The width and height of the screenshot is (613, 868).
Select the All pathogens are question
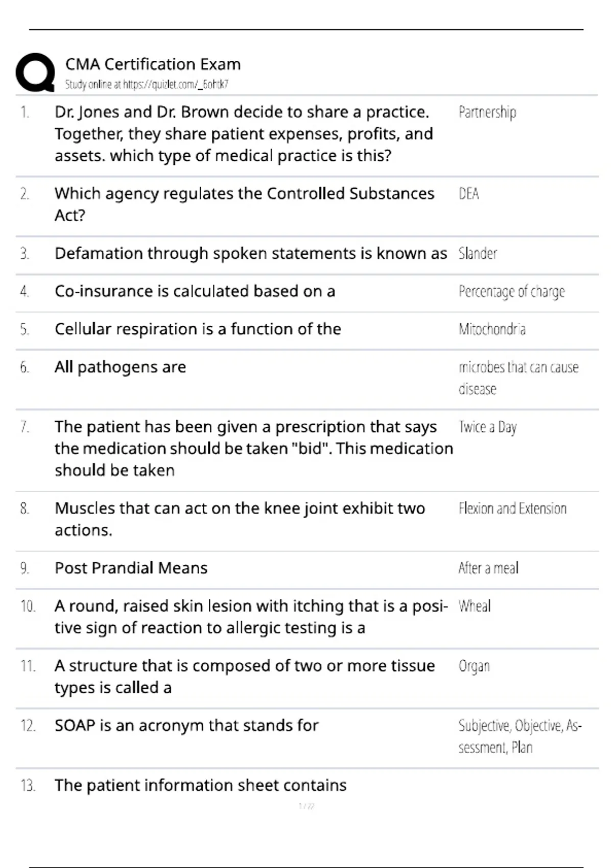pyautogui.click(x=120, y=367)
